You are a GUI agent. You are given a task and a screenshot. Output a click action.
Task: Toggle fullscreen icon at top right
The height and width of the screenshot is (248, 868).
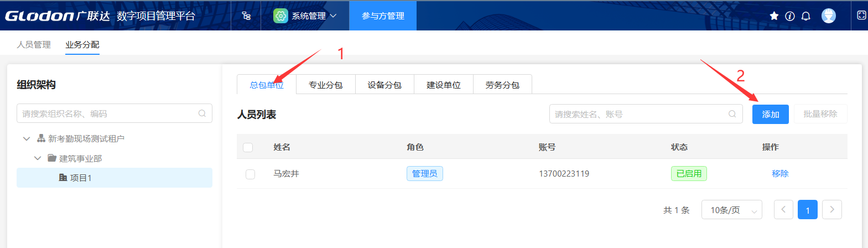[x=861, y=15]
